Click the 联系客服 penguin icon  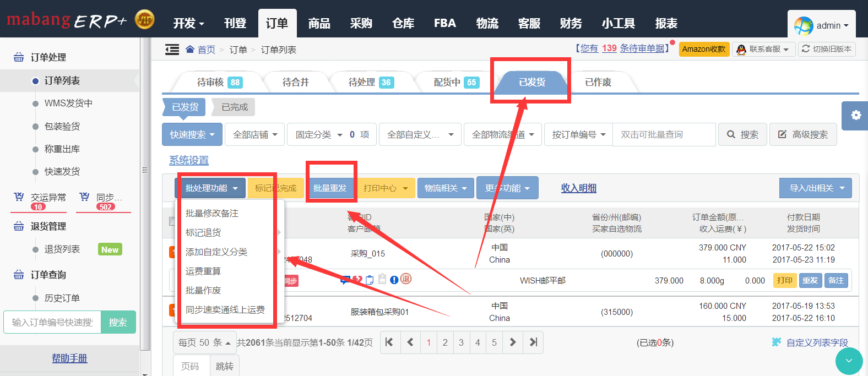point(742,50)
